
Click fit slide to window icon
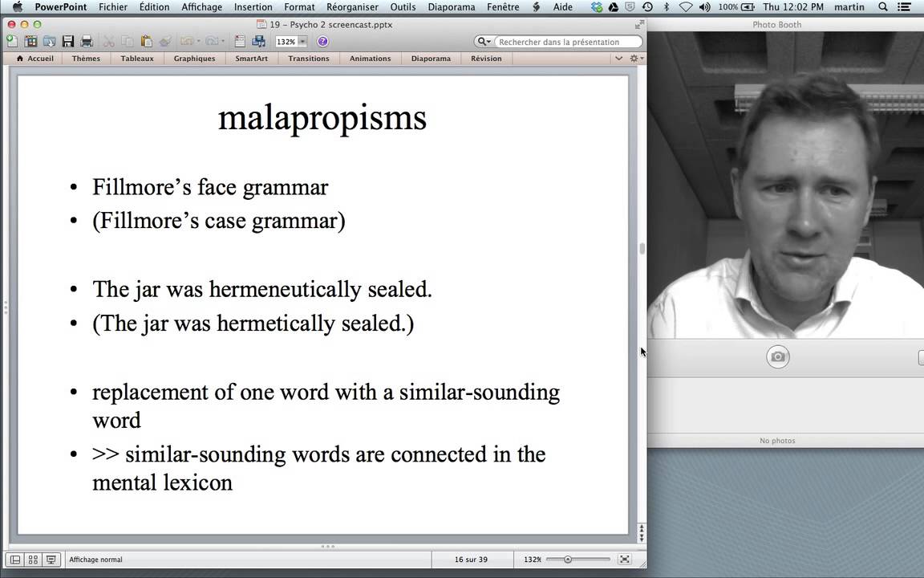625,559
